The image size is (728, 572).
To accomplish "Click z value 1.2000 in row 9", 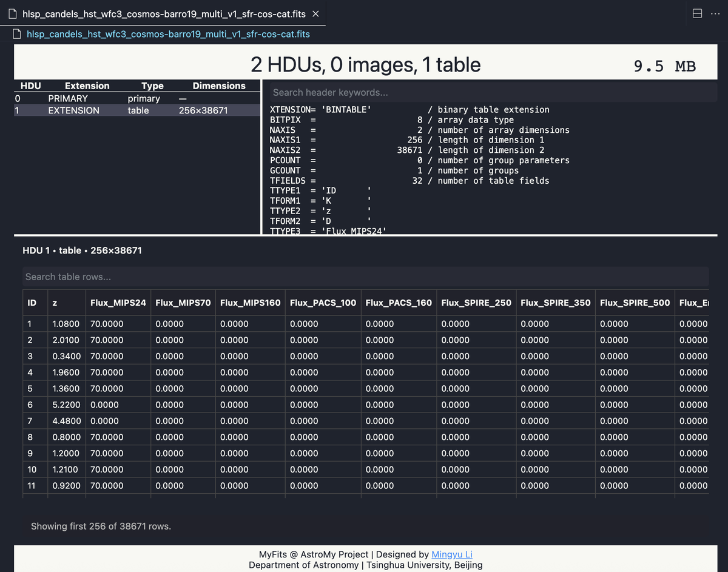I will pyautogui.click(x=67, y=453).
